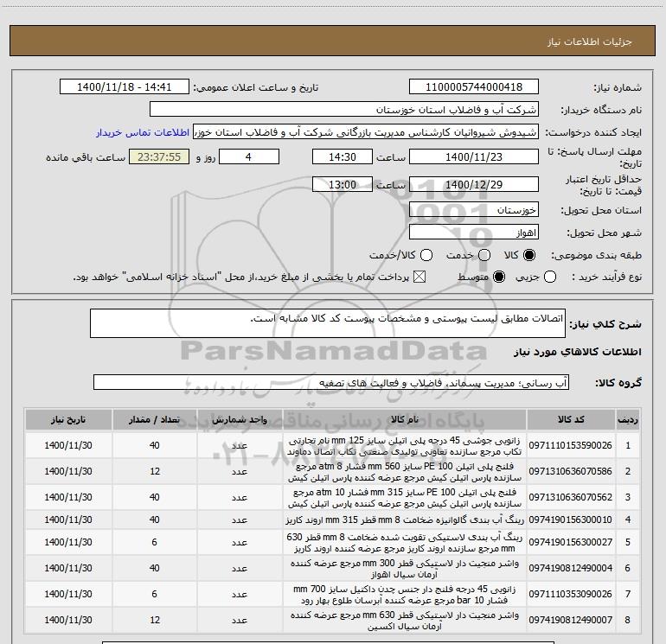
Task: Click item name فلنج پلی اتیلن سایز 560 mm
Action: (405, 472)
